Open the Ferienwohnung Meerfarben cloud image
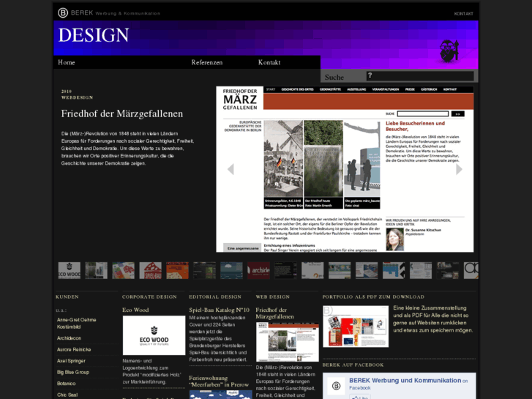The height and width of the screenshot is (399, 532). [x=220, y=395]
